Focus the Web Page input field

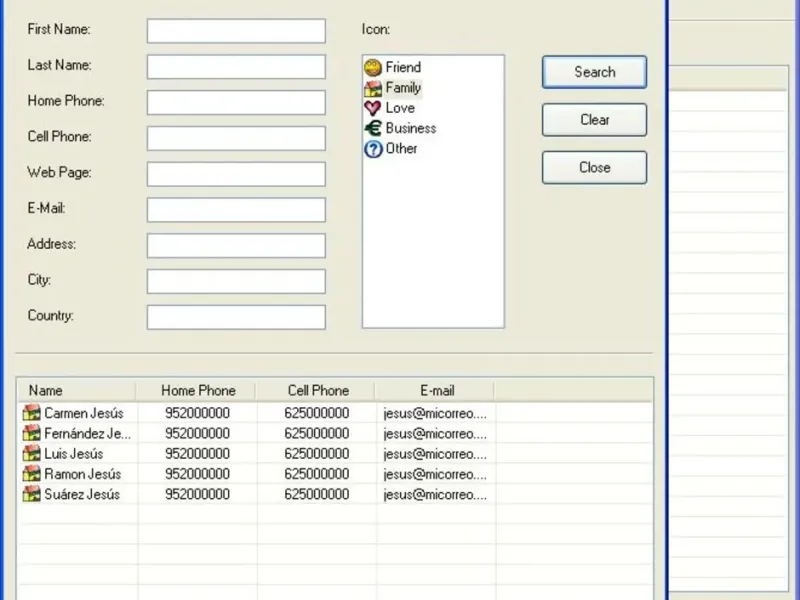click(x=236, y=174)
